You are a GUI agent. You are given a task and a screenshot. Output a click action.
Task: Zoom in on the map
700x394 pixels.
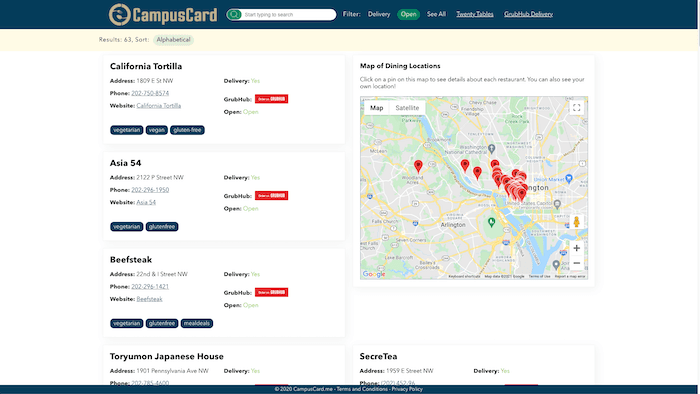tap(576, 248)
